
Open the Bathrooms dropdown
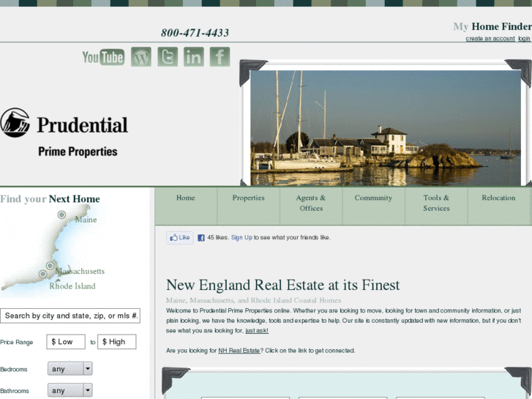pos(70,390)
